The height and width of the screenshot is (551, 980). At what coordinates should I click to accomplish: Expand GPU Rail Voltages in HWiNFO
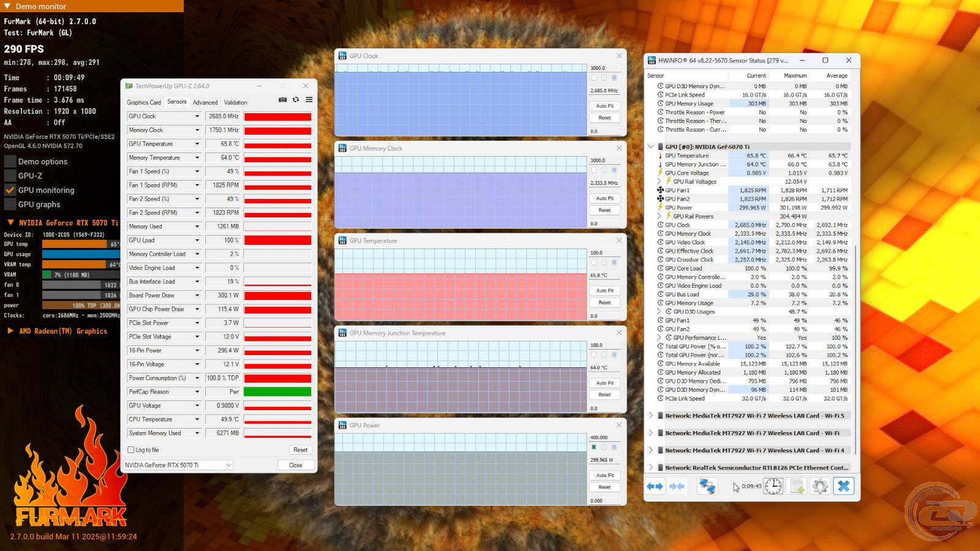point(659,182)
